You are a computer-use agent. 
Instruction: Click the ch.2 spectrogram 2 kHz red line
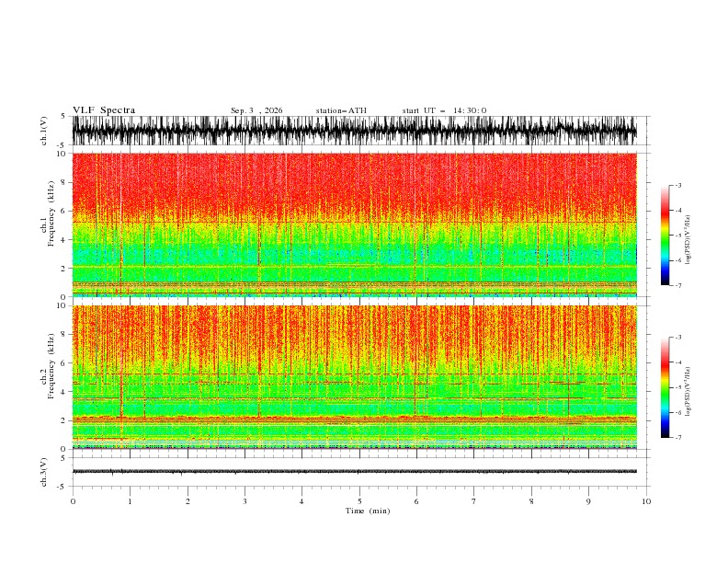[354, 419]
